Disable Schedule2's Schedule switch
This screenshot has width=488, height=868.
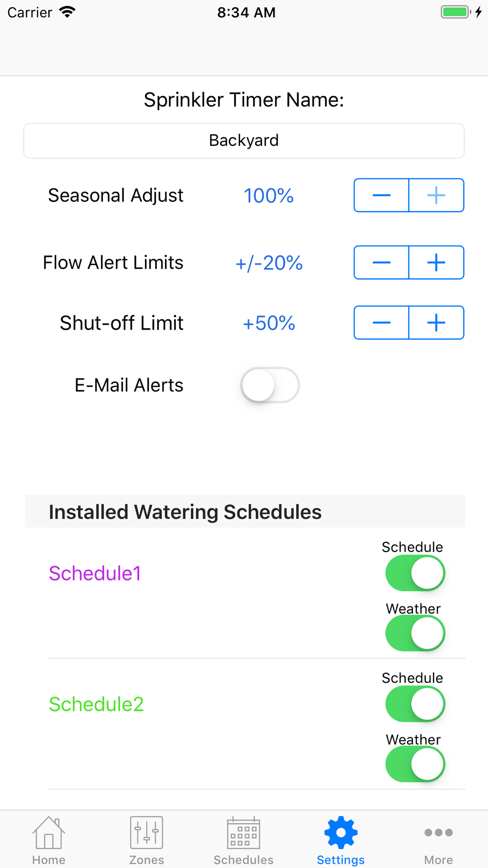click(415, 704)
